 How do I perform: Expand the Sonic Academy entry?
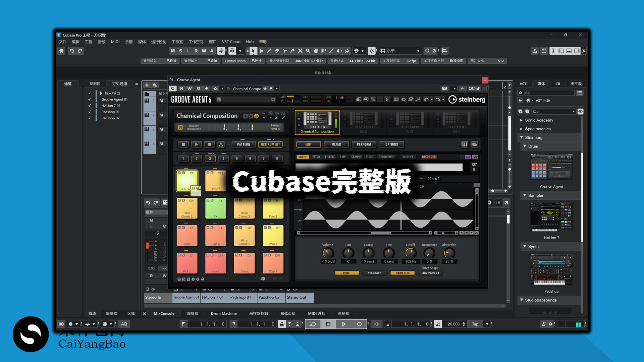coord(521,120)
